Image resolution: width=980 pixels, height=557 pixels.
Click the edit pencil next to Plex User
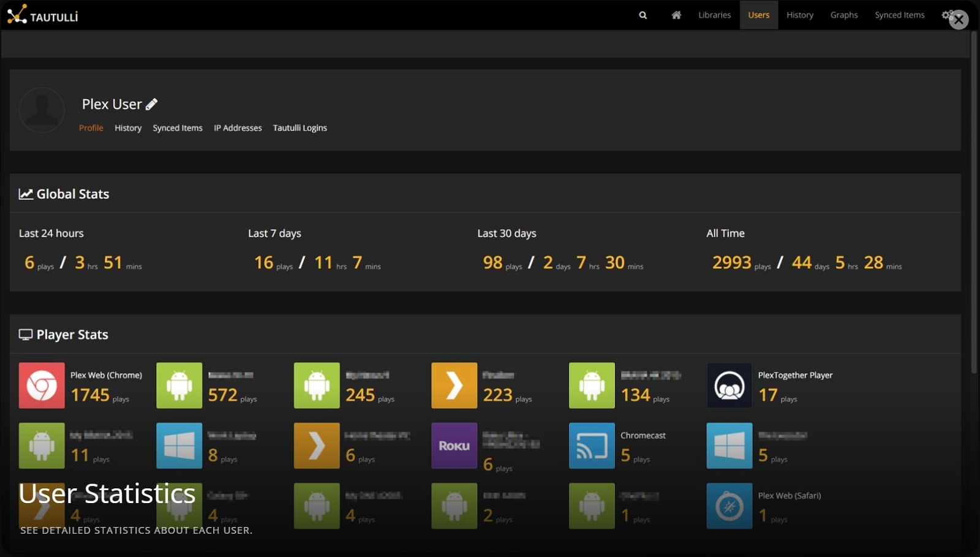[x=151, y=104]
